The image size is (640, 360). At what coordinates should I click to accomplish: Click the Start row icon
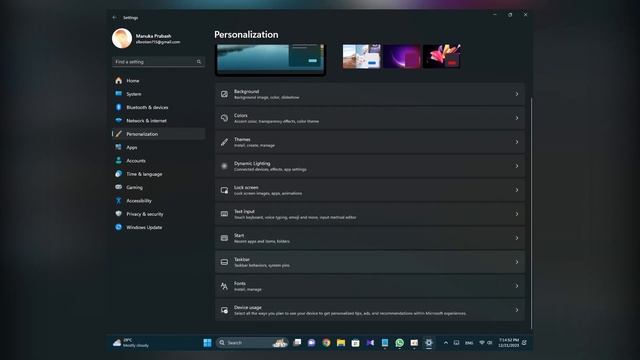pos(224,238)
